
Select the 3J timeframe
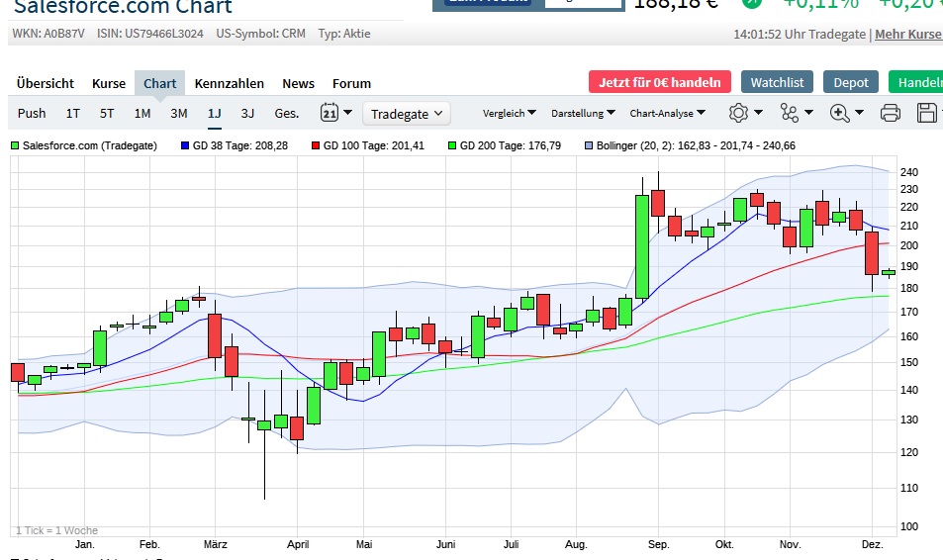click(247, 113)
